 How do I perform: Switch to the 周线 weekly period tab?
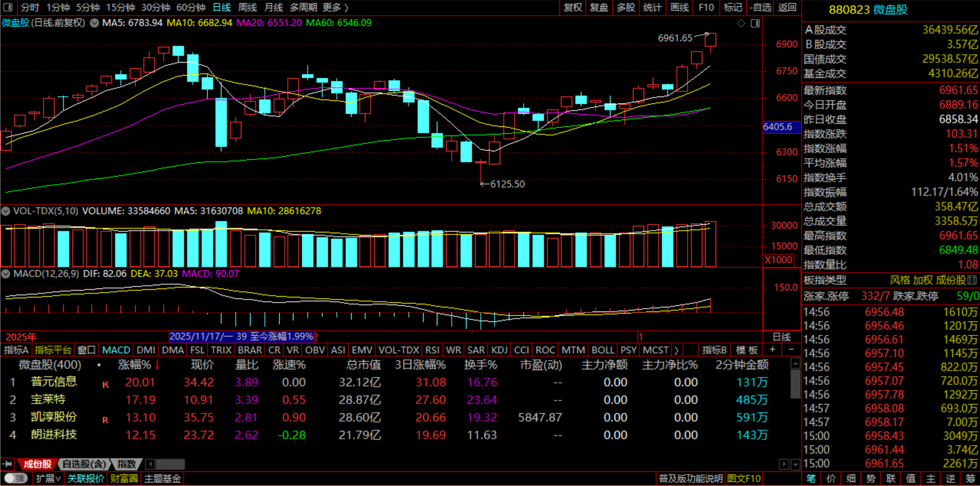248,7
